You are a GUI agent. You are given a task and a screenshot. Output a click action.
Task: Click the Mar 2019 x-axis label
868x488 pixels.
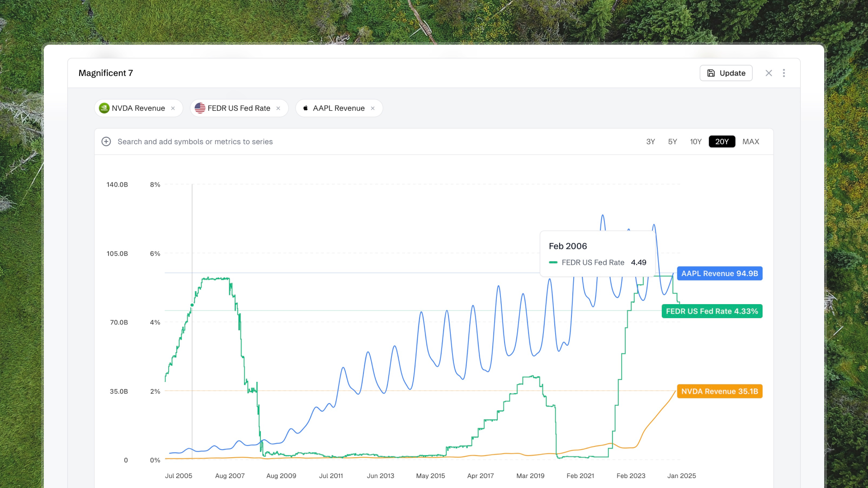530,476
